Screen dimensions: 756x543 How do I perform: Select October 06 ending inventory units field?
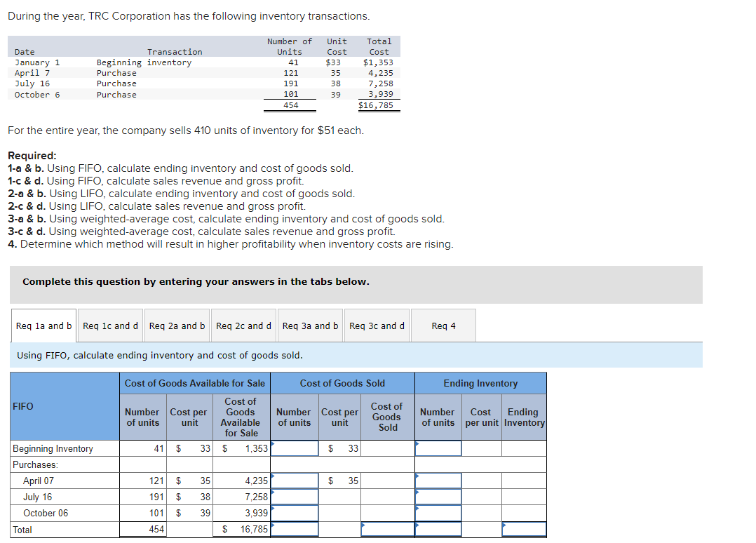[438, 513]
